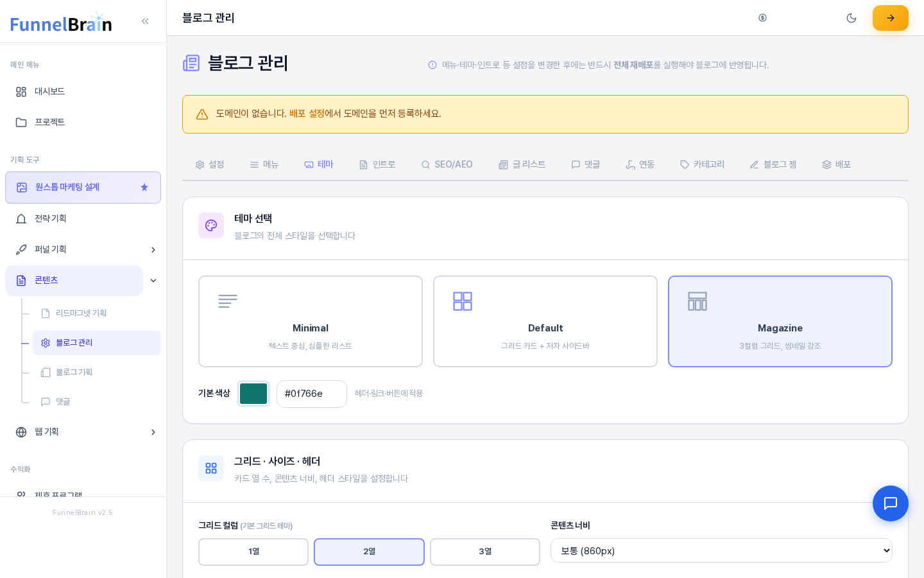The height and width of the screenshot is (578, 924).
Task: Click the palette icon of 테마 선택
Action: (x=211, y=225)
